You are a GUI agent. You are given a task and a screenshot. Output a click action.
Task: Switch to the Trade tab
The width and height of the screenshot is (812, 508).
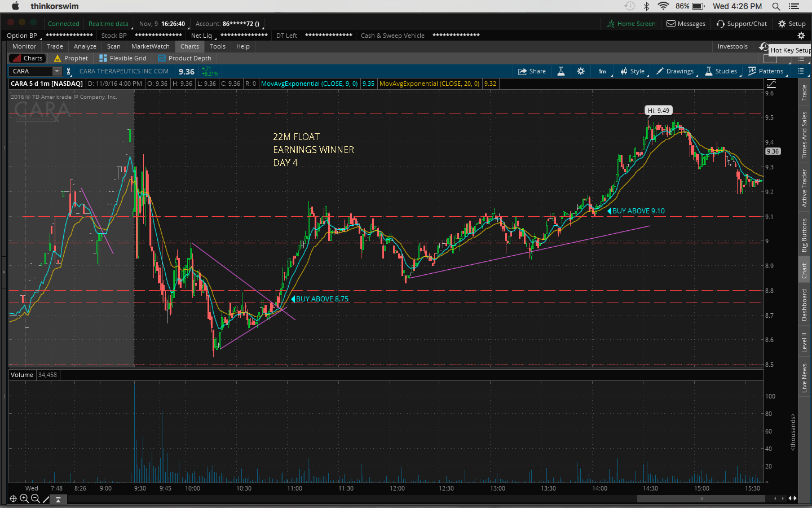(55, 46)
